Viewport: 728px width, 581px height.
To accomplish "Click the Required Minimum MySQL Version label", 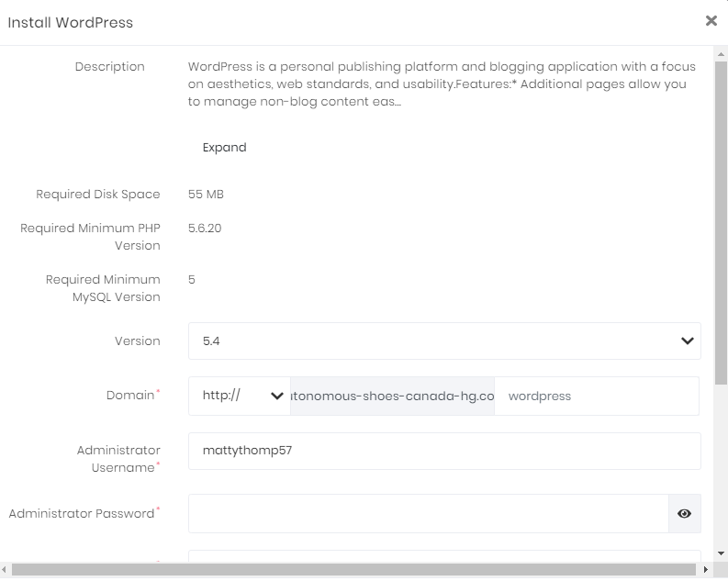I will pyautogui.click(x=103, y=288).
